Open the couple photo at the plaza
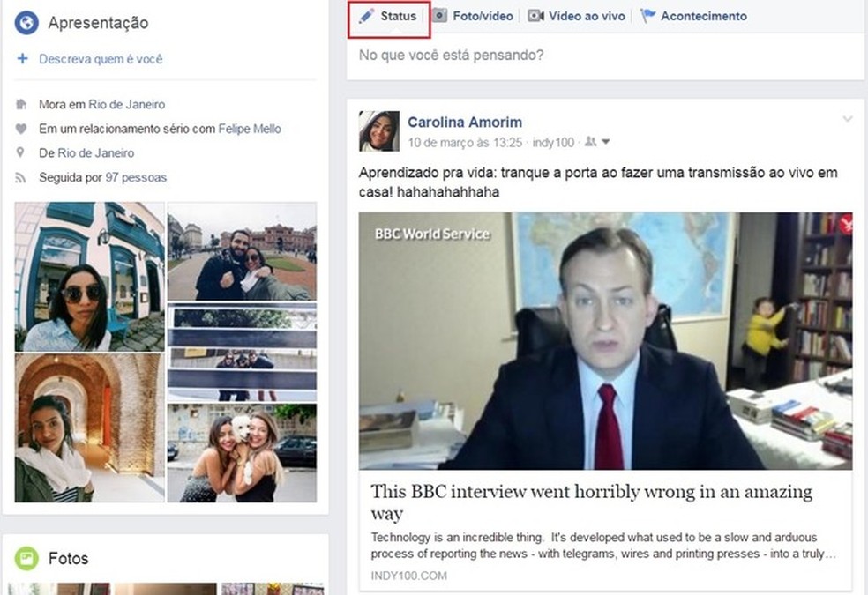 [x=242, y=251]
